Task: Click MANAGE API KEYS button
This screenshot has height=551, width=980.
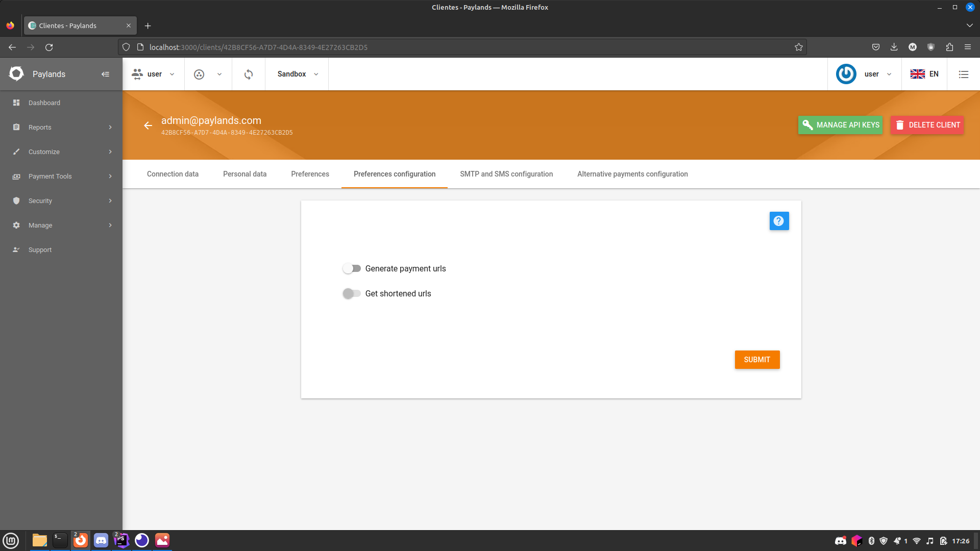Action: (x=840, y=125)
